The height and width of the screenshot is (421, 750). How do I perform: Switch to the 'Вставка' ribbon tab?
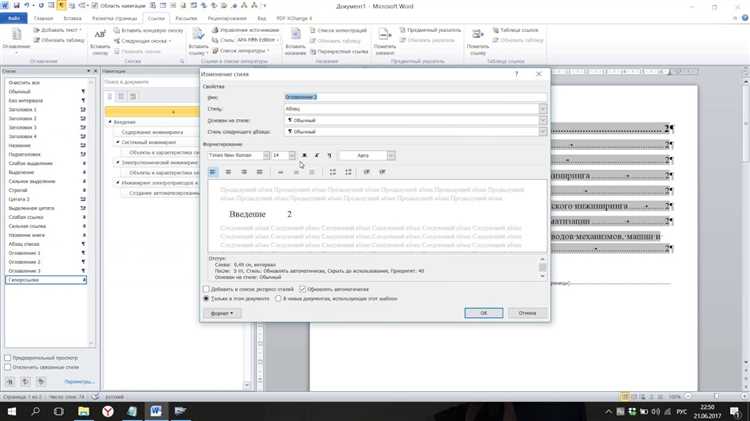73,18
